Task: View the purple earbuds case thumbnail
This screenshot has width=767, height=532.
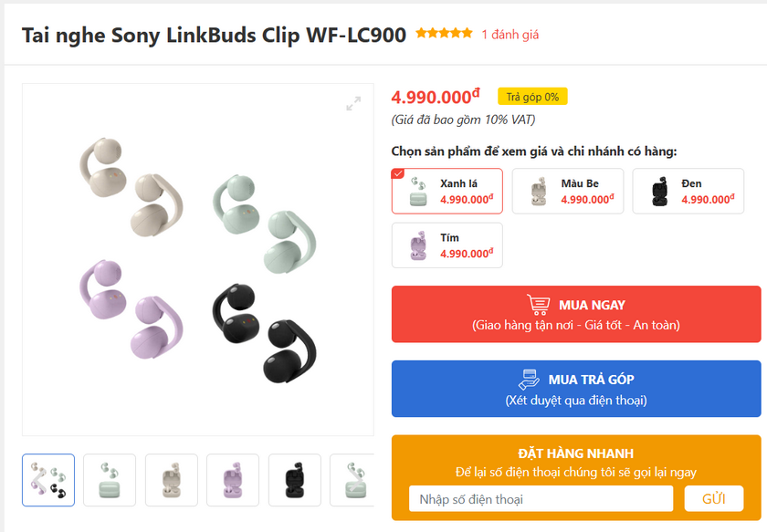Action: pos(233,480)
